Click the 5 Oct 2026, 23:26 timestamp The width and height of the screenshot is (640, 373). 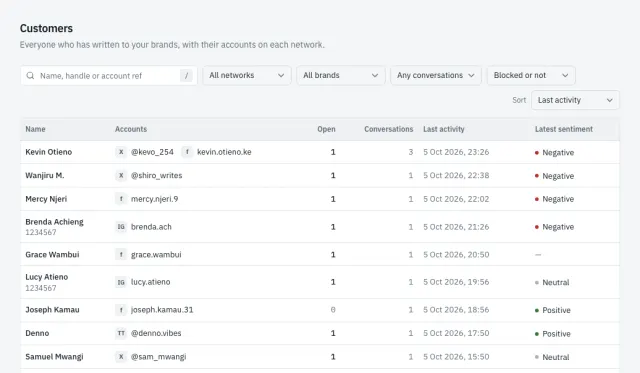pos(456,152)
